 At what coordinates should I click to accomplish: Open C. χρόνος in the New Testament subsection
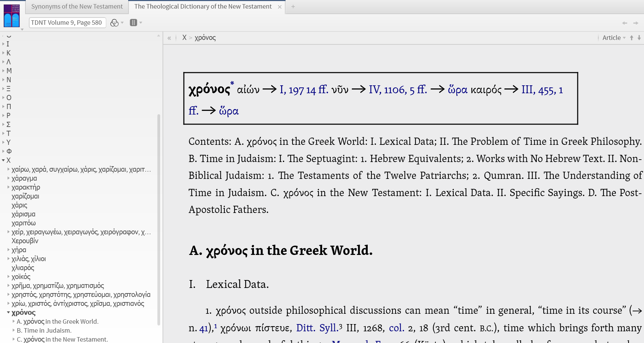point(62,339)
